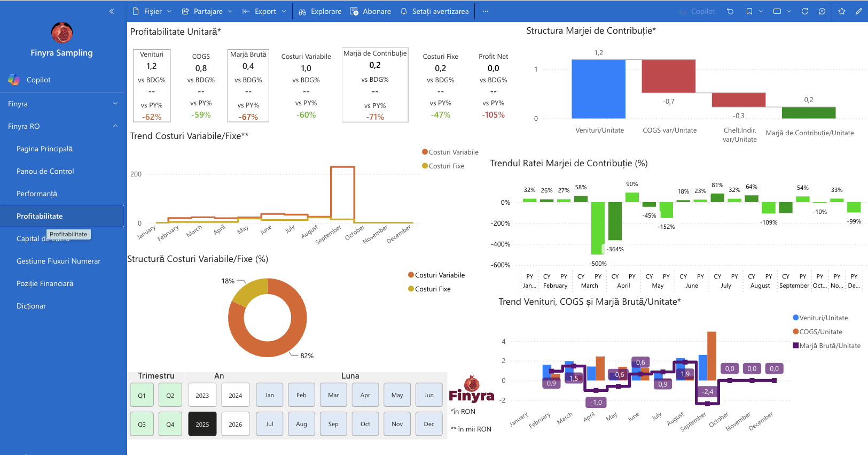This screenshot has width=868, height=455.
Task: Open the comments speech bubble icon
Action: 822,11
